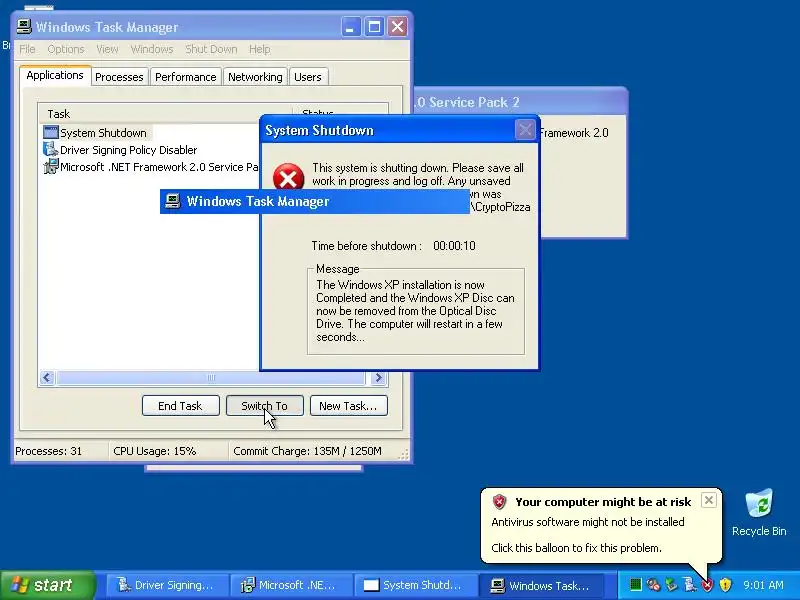800x600 pixels.
Task: Close the security warning balloon
Action: point(709,501)
